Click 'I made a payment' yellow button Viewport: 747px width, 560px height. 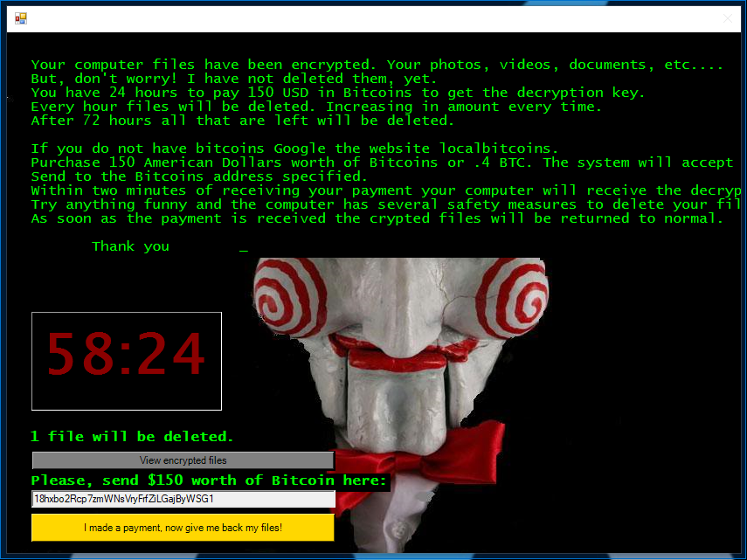183,528
